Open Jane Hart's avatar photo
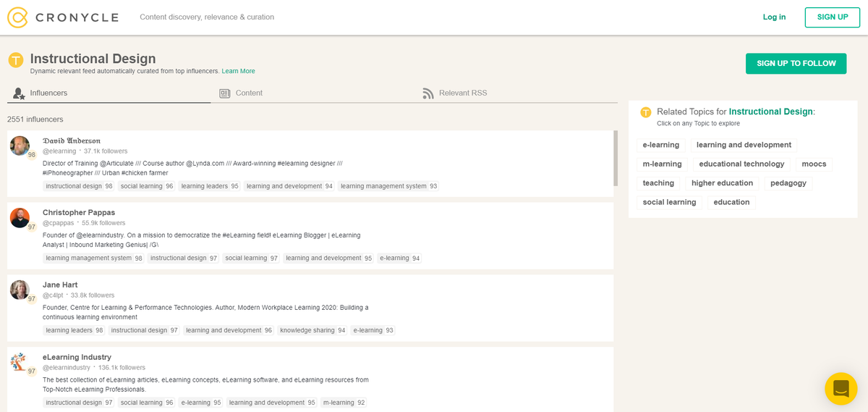868x412 pixels. [x=20, y=290]
